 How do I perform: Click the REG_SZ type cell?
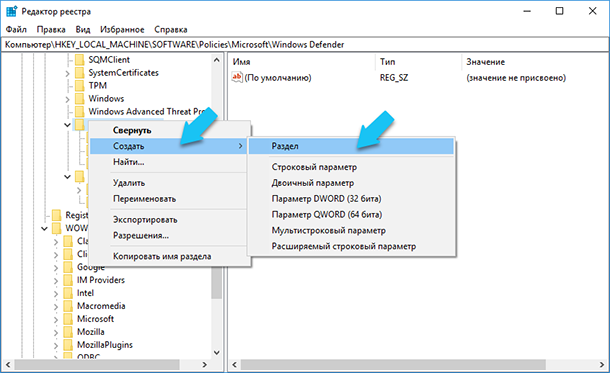(x=394, y=78)
